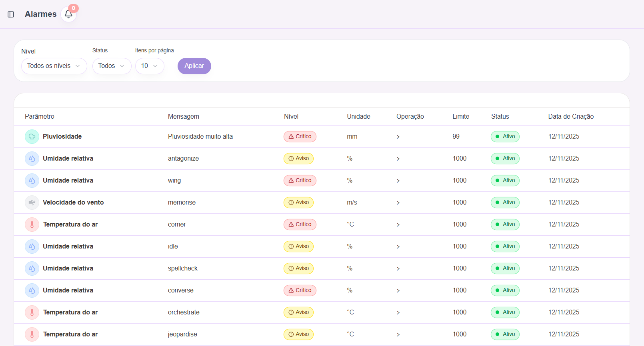Click the 'corner' message cell
Viewport: 644px width, 346px height.
pyautogui.click(x=177, y=225)
